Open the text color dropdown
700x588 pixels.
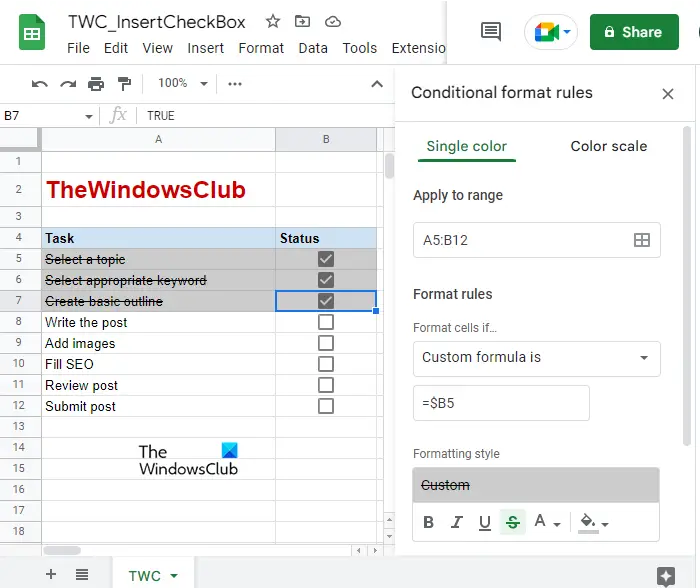click(x=557, y=524)
